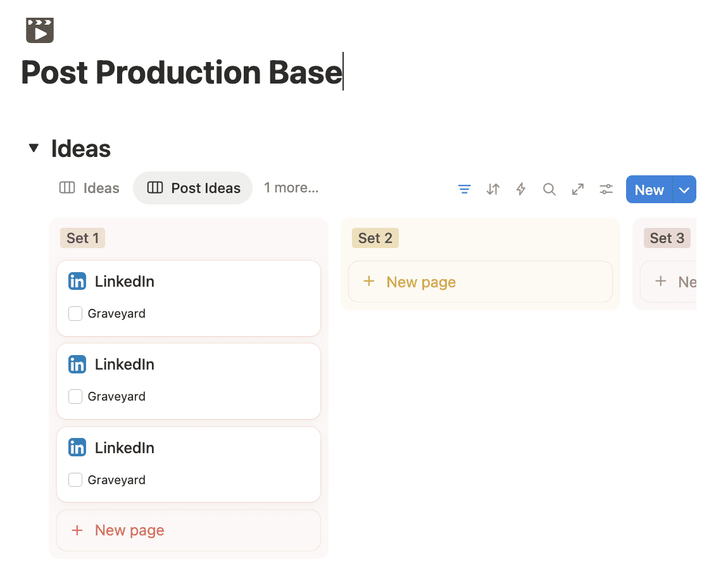The image size is (728, 581).
Task: Add New page in Set 2 column
Action: point(421,282)
